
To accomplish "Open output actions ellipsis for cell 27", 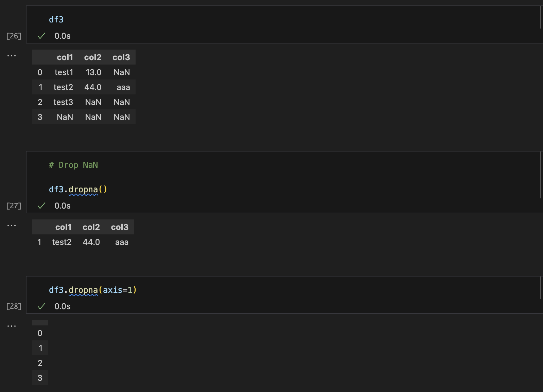I will click(12, 226).
